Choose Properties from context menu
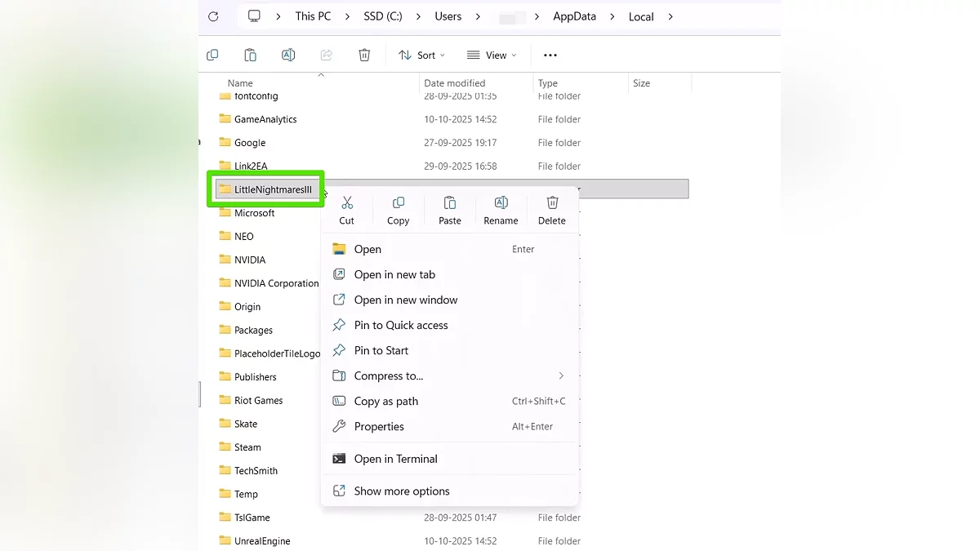Image resolution: width=980 pixels, height=551 pixels. click(379, 427)
